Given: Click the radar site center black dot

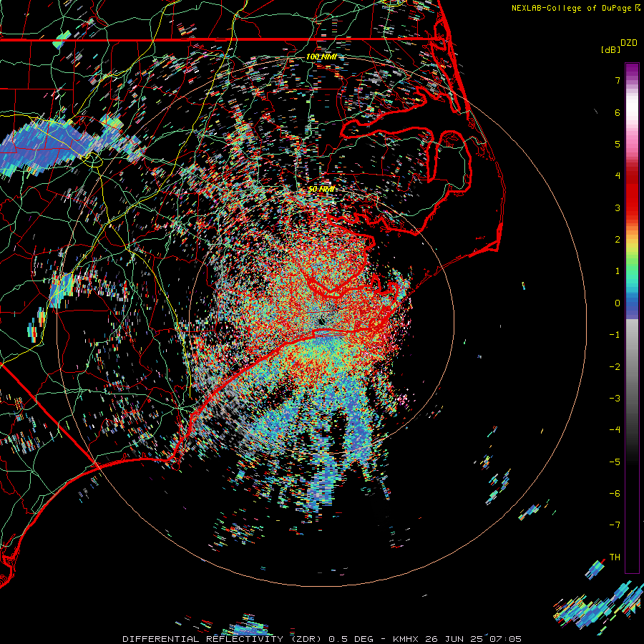Looking at the screenshot, I should [x=322, y=321].
